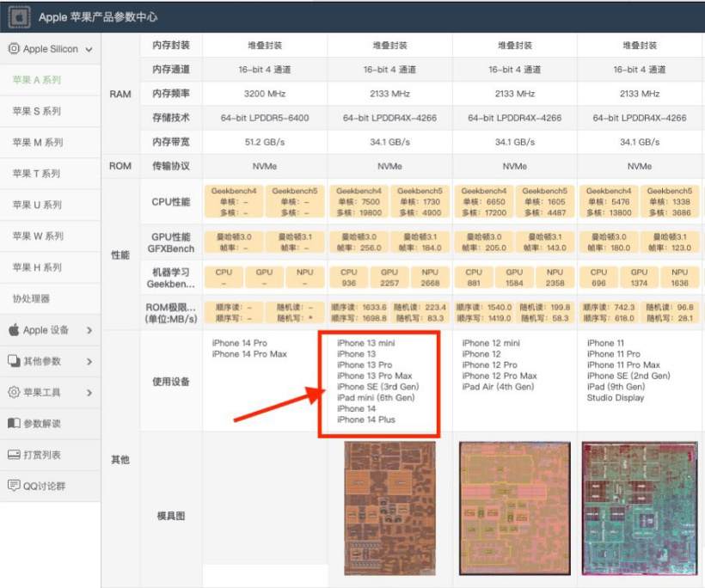Expand the Apple 设备 submenu arrow

point(89,330)
